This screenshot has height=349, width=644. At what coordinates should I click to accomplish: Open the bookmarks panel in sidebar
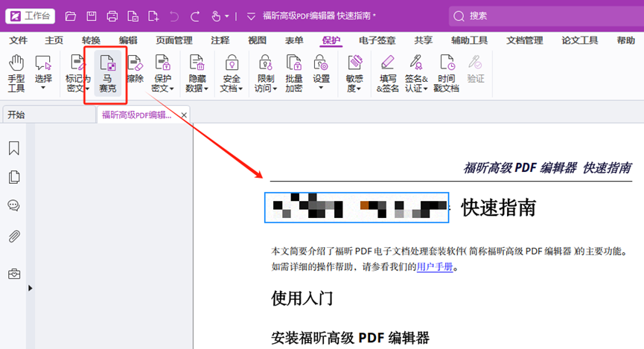click(13, 148)
